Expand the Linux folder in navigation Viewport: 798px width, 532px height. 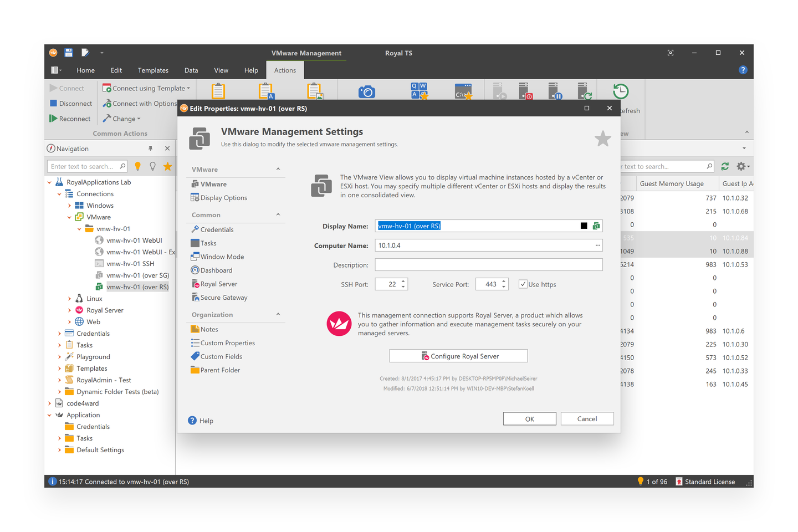(x=69, y=299)
